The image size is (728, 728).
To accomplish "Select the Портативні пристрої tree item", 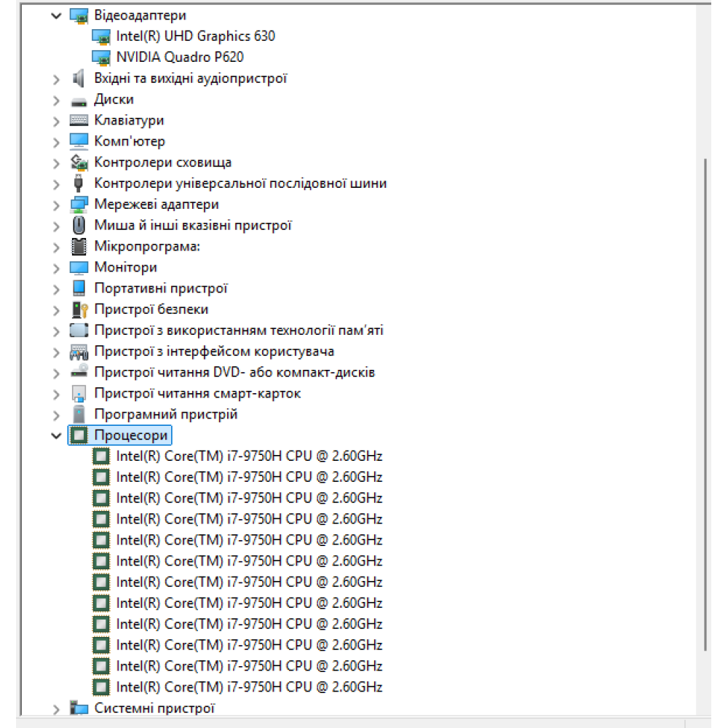I will 161,289.
